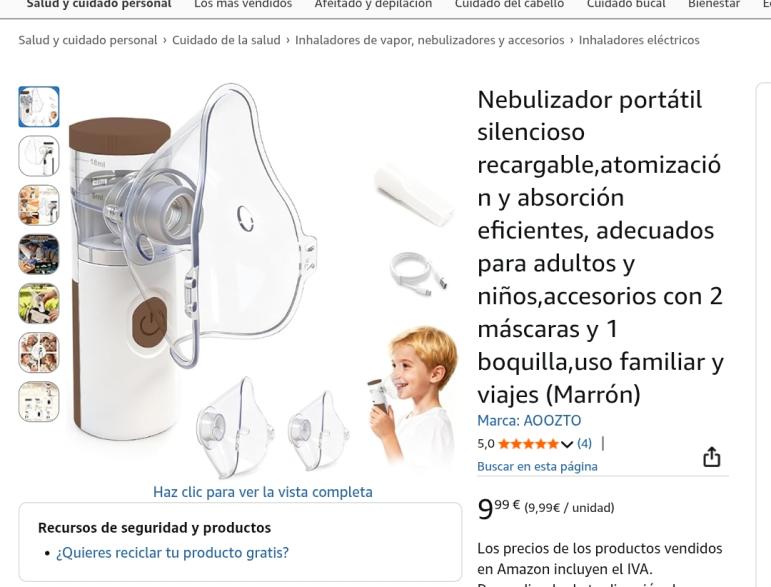Open the sixth thumbnail collage image

pyautogui.click(x=39, y=352)
